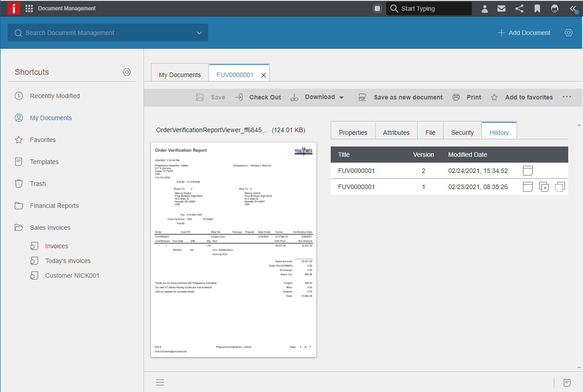
Task: Switch to the Attributes tab
Action: click(396, 133)
